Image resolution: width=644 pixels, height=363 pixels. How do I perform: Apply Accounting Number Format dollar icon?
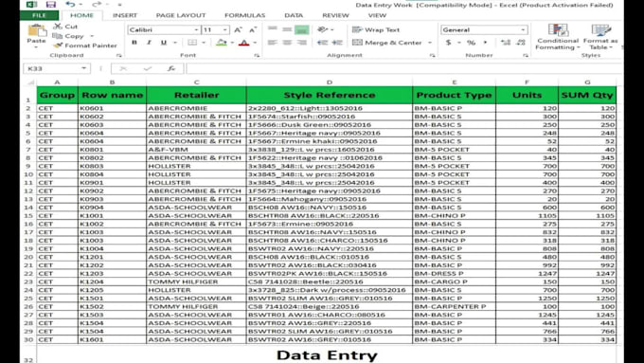pos(449,43)
